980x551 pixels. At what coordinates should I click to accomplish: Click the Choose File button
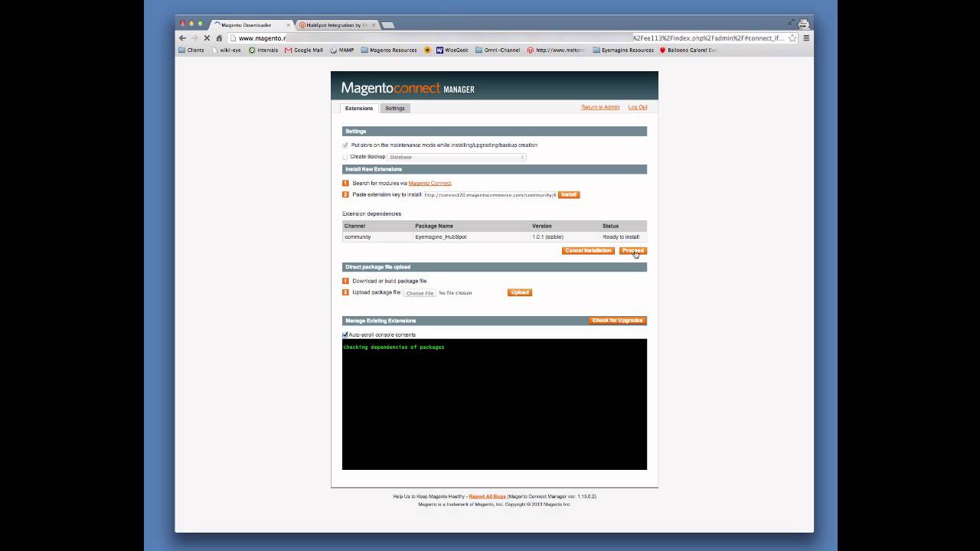pos(420,293)
